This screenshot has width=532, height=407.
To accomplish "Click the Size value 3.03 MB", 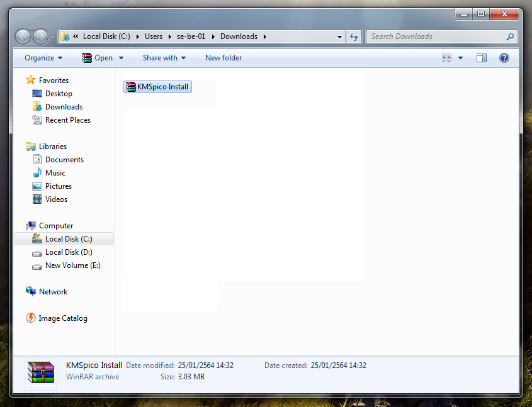I will (x=191, y=377).
